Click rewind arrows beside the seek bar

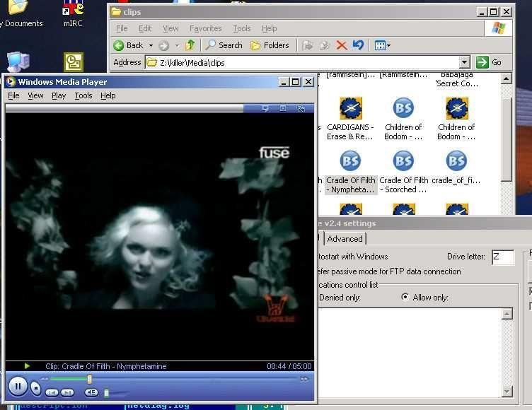[x=45, y=379]
